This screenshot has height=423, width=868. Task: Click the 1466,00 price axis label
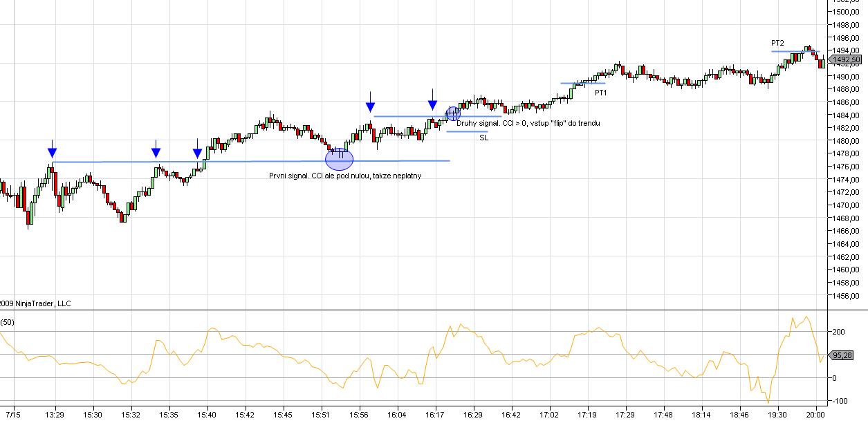pyautogui.click(x=847, y=232)
